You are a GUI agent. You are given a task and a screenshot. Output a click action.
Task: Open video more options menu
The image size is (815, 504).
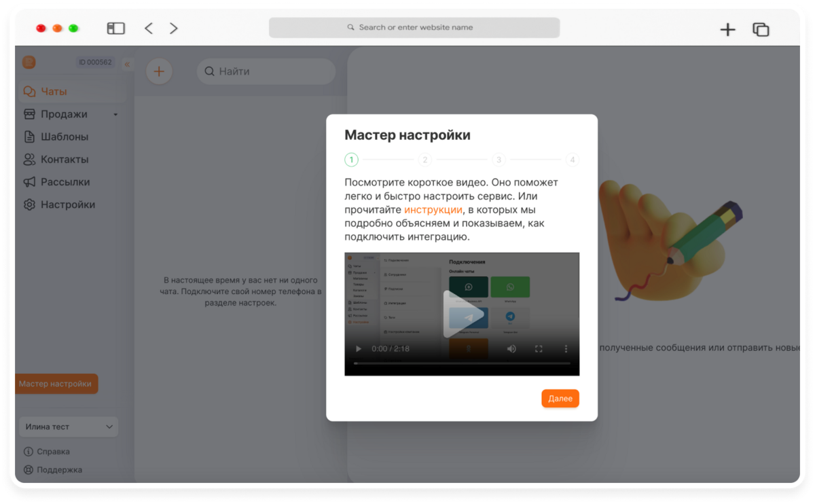566,348
